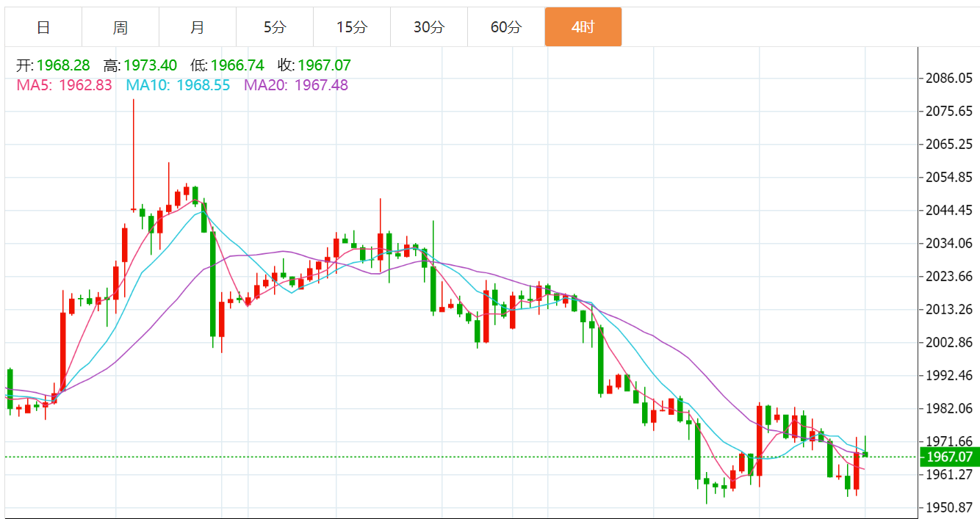Click the 2002.86 price axis label

[949, 342]
